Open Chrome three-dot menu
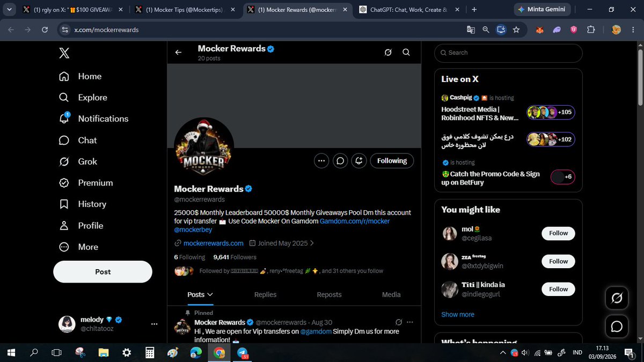This screenshot has width=644, height=362. click(633, 30)
